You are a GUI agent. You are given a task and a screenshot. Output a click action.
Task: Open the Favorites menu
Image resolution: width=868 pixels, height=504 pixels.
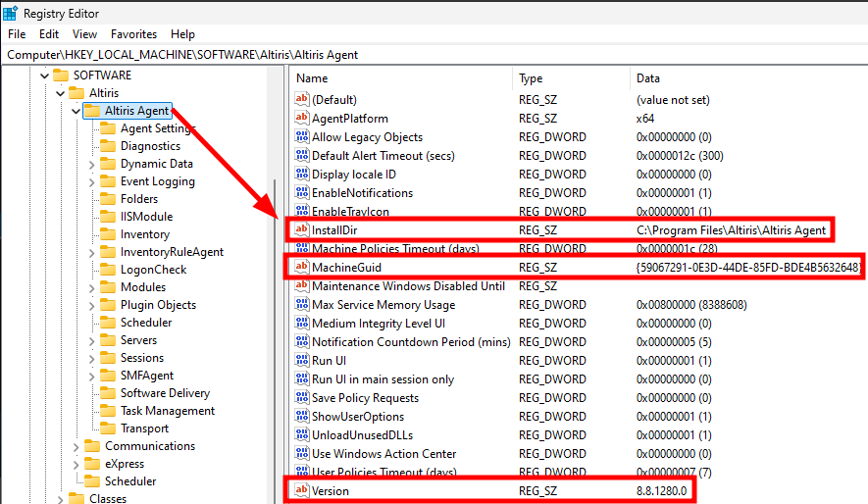(133, 34)
